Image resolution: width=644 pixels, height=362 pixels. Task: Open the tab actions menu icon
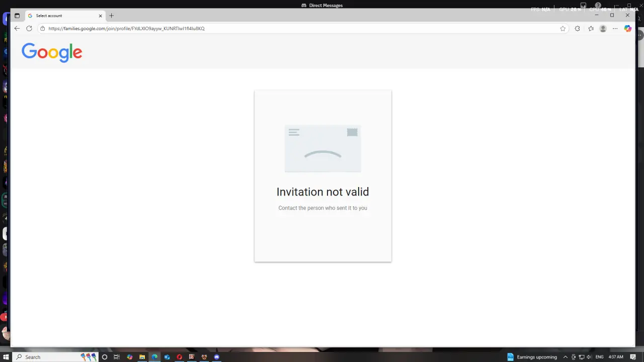(17, 16)
